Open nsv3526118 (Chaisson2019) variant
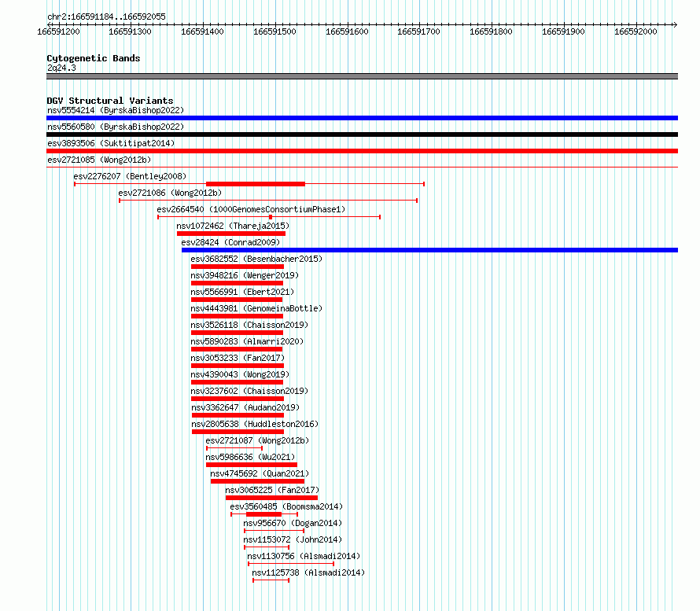 249,325
